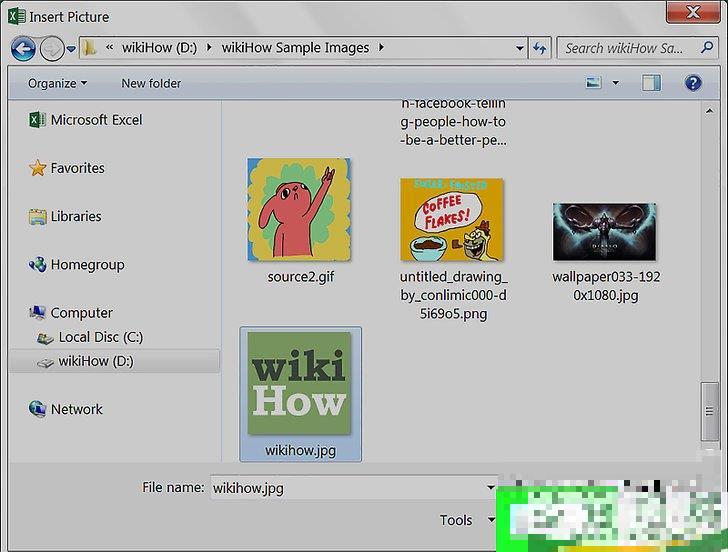This screenshot has width=728, height=552.
Task: Click wikiHow Sample Images in address path
Action: (295, 48)
